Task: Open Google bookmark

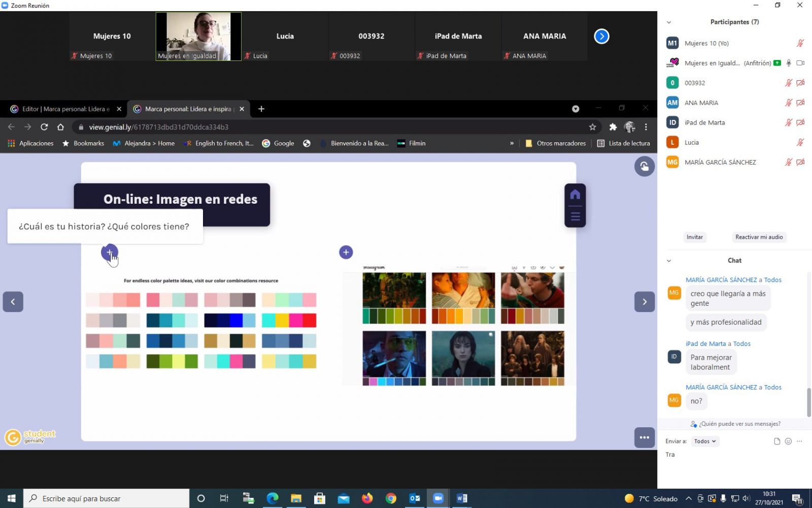Action: point(278,143)
